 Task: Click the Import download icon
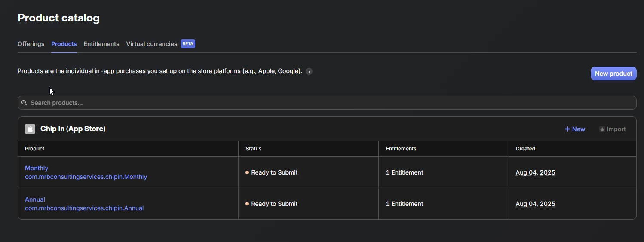[602, 129]
